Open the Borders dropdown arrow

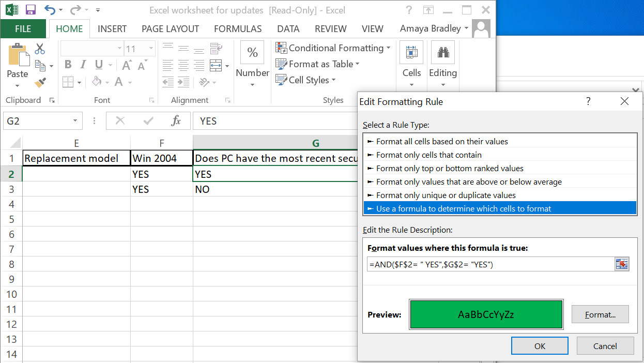click(79, 82)
